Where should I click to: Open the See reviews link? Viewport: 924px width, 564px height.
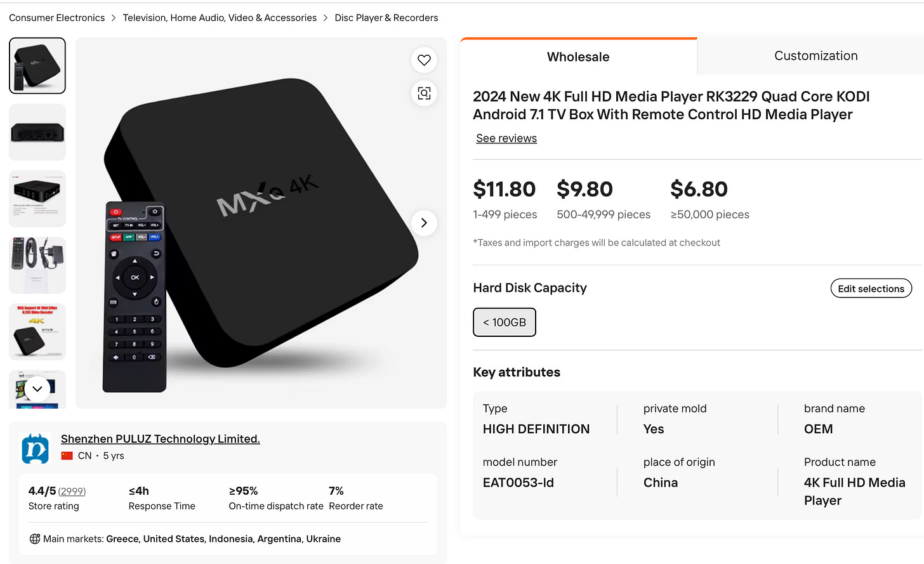(506, 138)
